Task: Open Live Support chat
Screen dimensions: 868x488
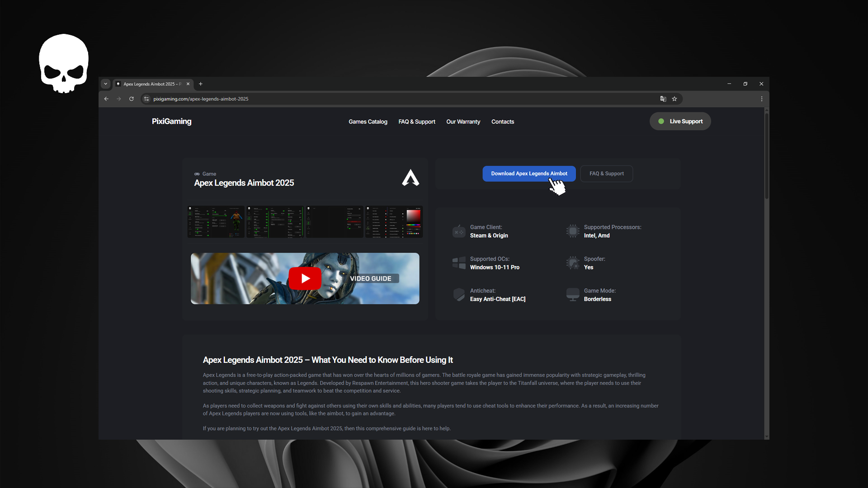Action: click(x=680, y=122)
